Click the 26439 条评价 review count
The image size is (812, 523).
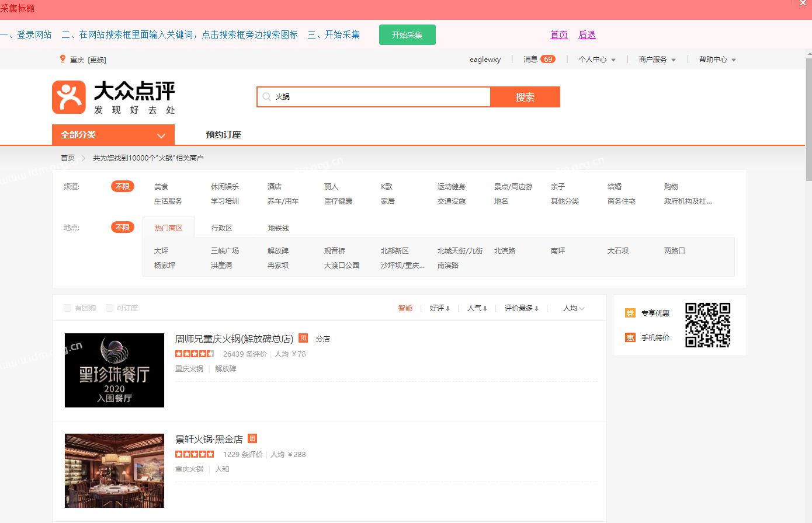(245, 354)
